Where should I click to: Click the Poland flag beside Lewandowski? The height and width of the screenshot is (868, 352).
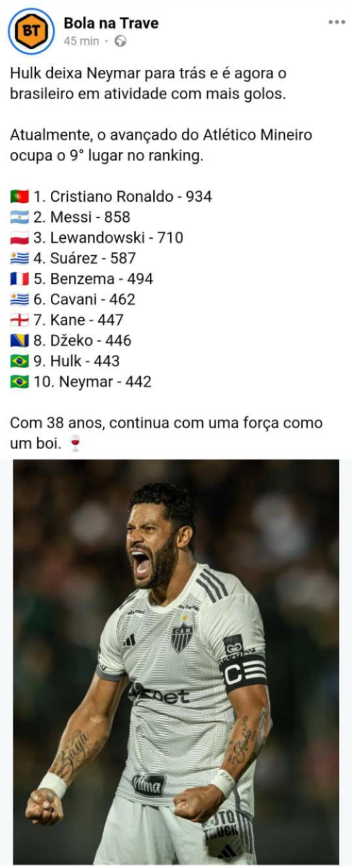[x=20, y=238]
